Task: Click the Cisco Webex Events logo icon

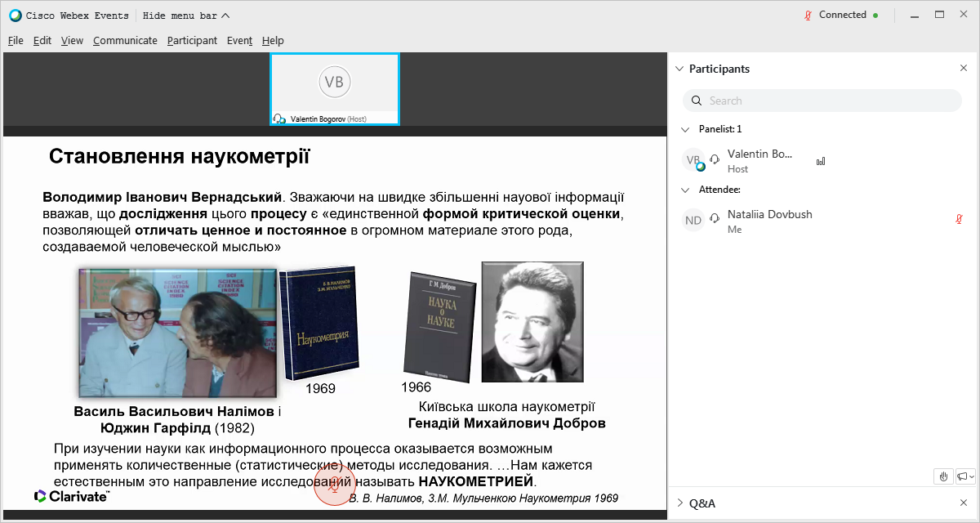Action: (14, 15)
